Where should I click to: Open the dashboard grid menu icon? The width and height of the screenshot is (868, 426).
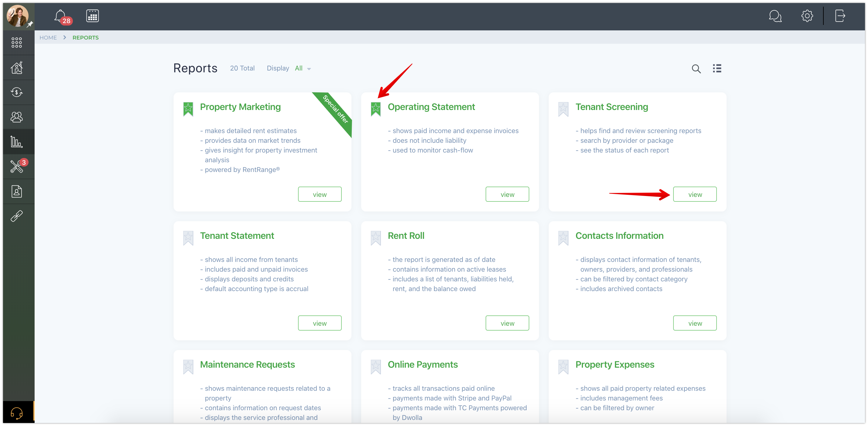click(x=16, y=43)
